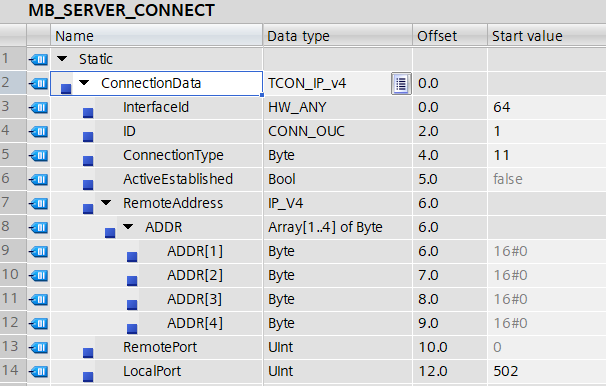606x386 pixels.
Task: Click the tag icon in ConnectionType row
Action: point(38,155)
